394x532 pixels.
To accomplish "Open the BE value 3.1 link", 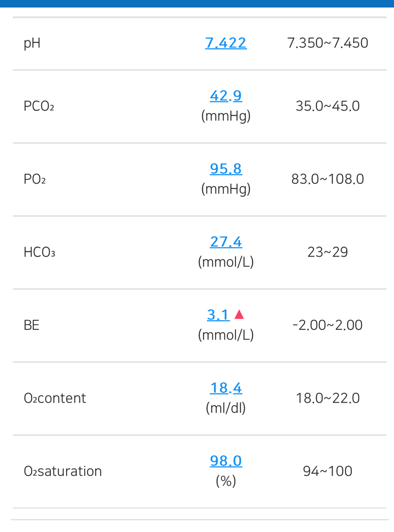I will click(218, 315).
